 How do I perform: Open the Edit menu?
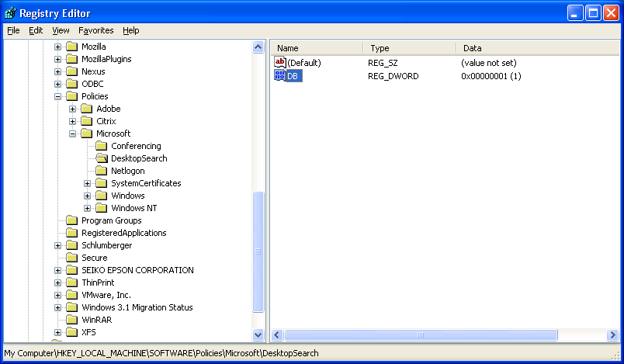pyautogui.click(x=36, y=30)
